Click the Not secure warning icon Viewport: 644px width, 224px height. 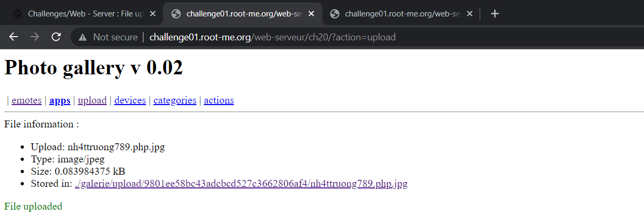point(82,37)
